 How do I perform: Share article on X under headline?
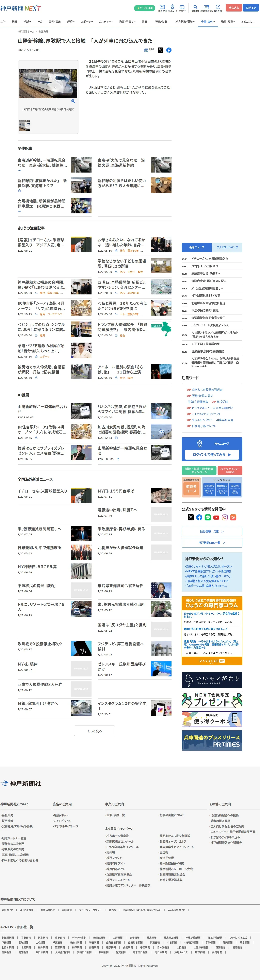pyautogui.click(x=160, y=50)
